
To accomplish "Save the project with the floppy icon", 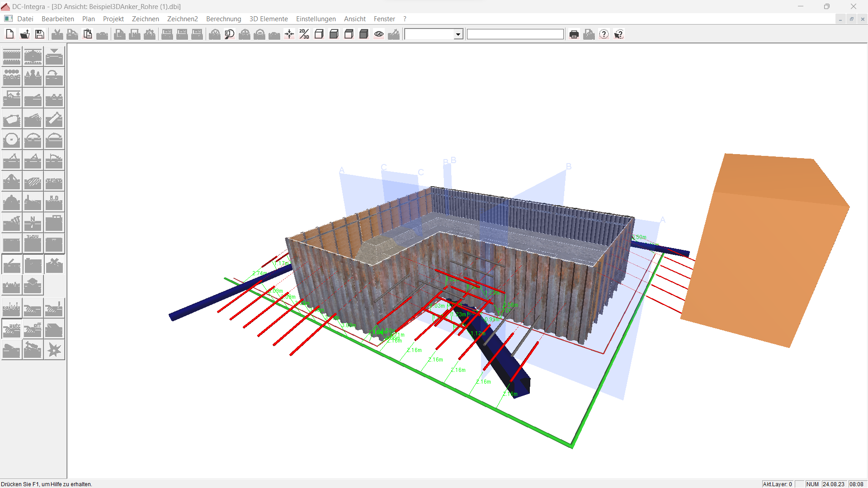I will tap(40, 34).
